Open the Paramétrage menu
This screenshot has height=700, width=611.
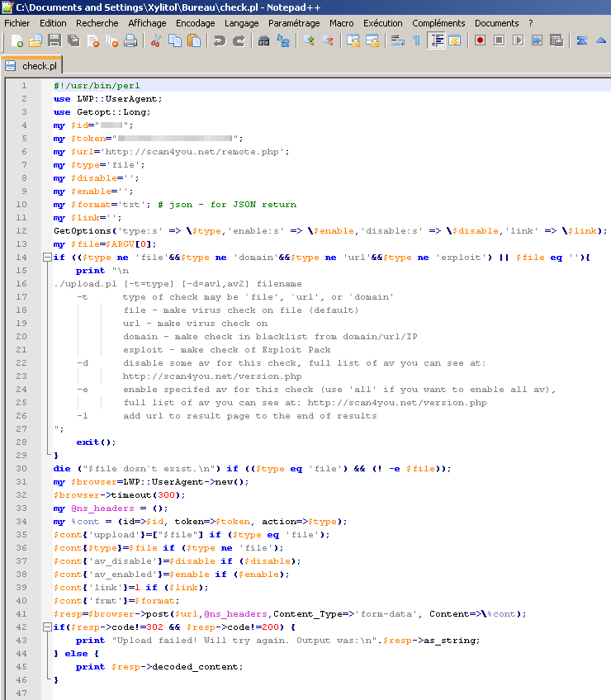(294, 23)
